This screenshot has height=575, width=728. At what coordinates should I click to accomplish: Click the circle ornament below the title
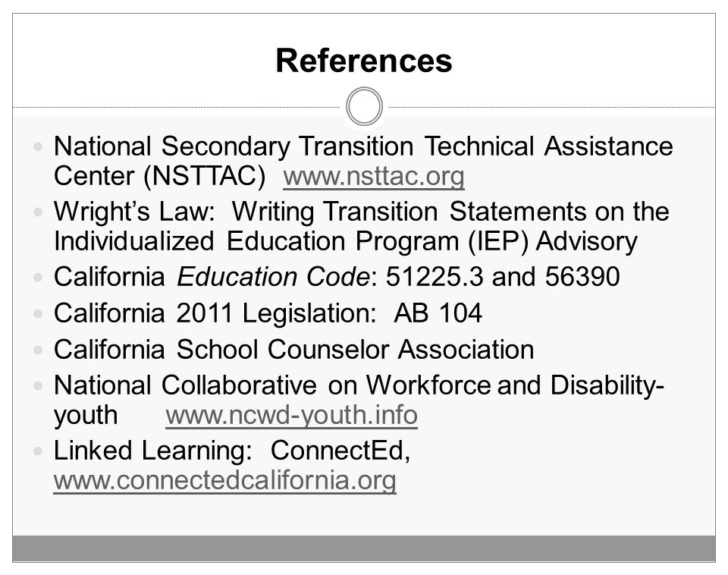tap(365, 106)
